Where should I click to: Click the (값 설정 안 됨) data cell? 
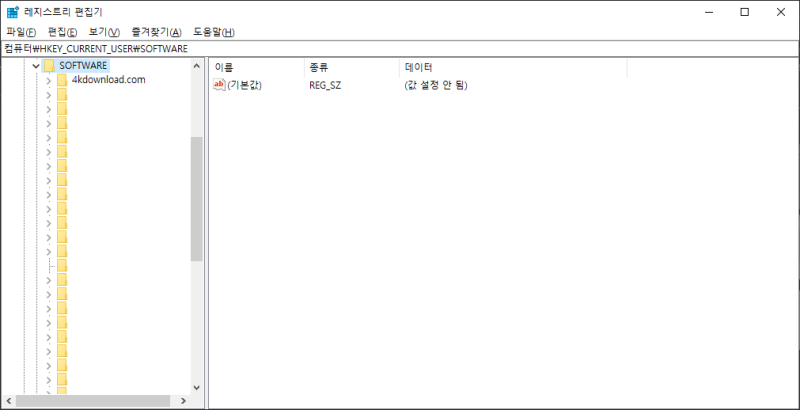(x=436, y=85)
